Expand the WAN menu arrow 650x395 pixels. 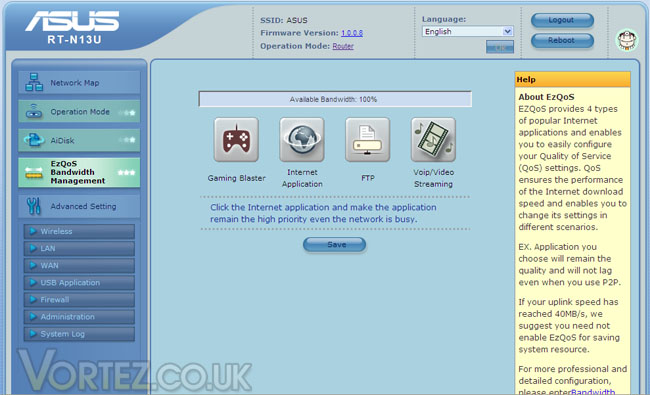(33, 265)
